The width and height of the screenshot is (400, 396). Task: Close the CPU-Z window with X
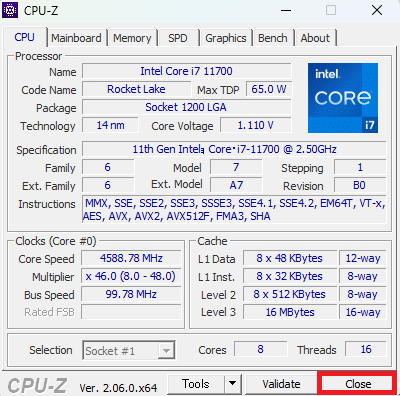click(377, 10)
